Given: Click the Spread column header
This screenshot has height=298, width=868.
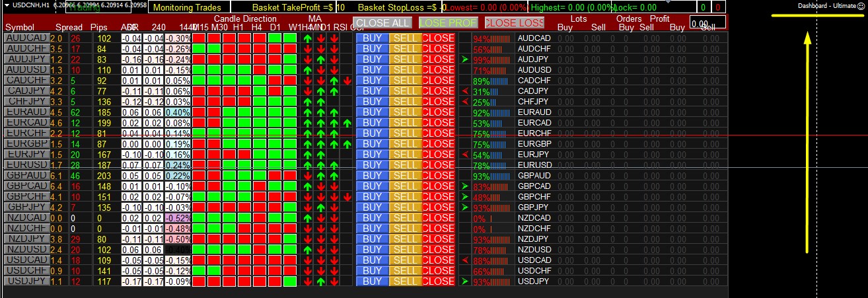Looking at the screenshot, I should pyautogui.click(x=69, y=27).
